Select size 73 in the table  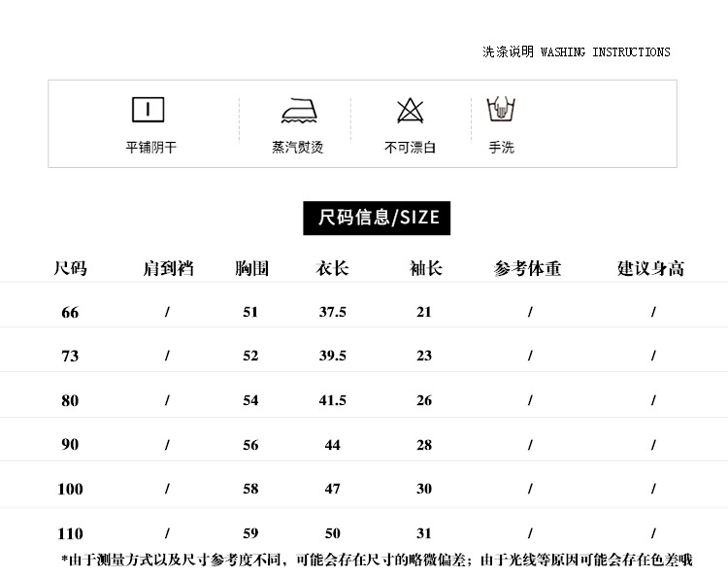click(70, 356)
